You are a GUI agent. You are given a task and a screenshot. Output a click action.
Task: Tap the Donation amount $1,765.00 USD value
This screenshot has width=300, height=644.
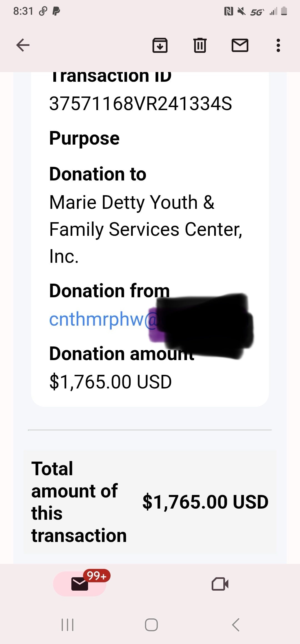[x=110, y=382]
